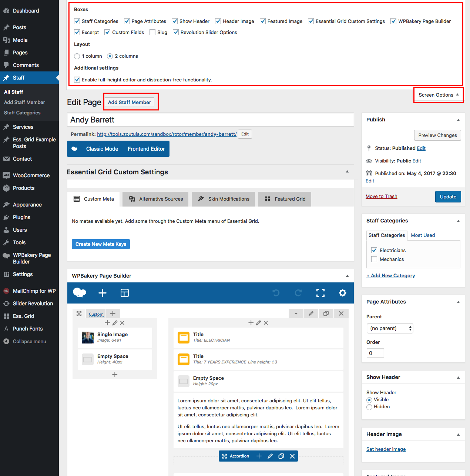
Task: Open the WPBakery templates layout icon
Action: (125, 293)
